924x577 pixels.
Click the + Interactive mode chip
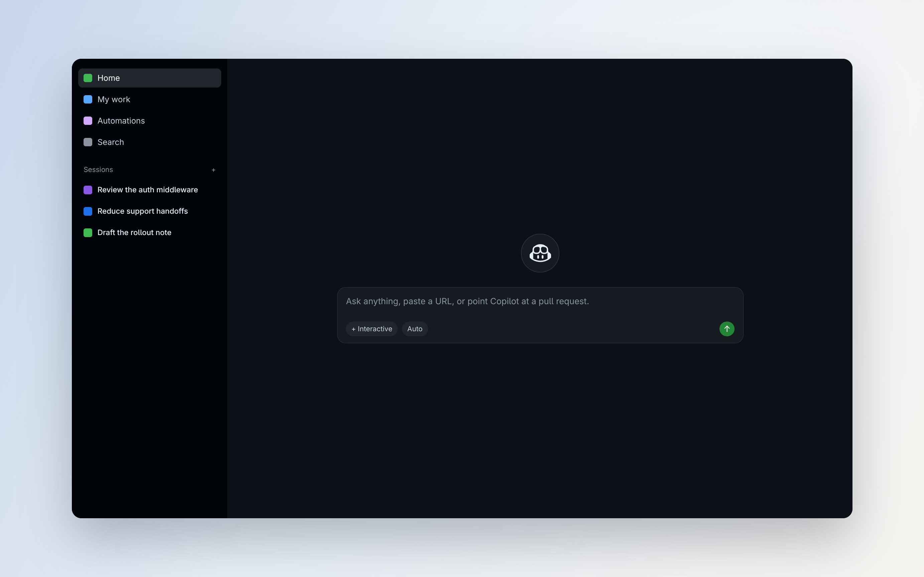pos(372,329)
